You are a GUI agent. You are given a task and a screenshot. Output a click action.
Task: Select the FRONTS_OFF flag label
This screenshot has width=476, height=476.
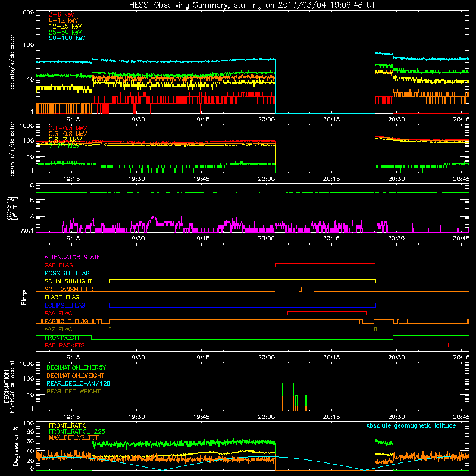[x=62, y=337]
